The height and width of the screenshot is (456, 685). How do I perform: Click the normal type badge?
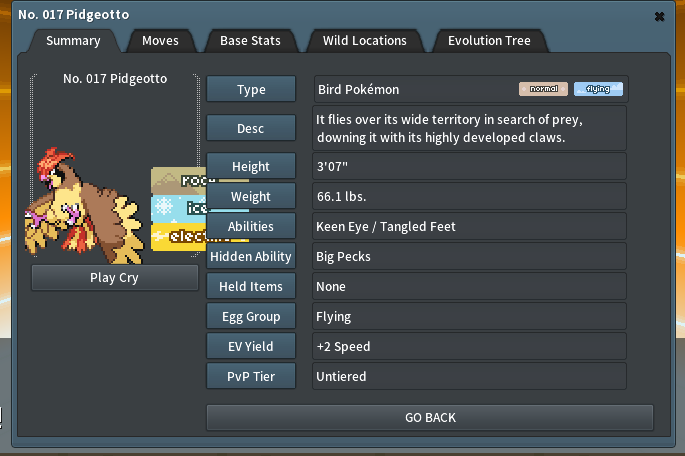pyautogui.click(x=543, y=89)
